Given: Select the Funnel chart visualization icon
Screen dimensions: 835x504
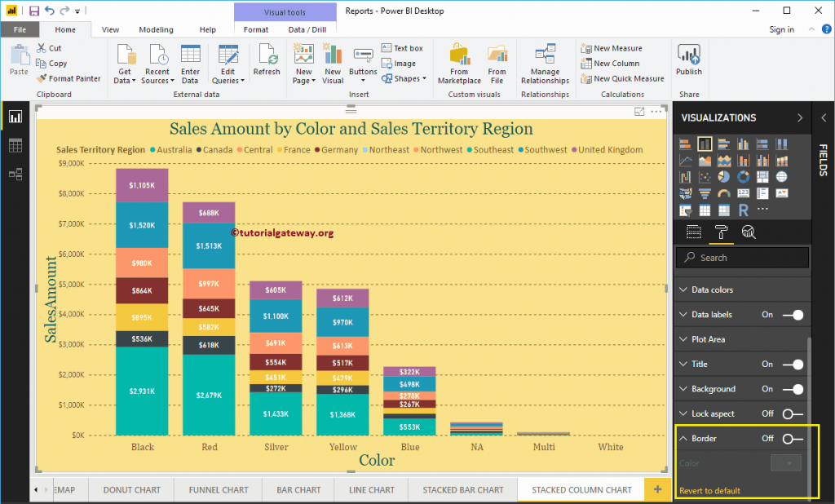Looking at the screenshot, I should [x=704, y=193].
